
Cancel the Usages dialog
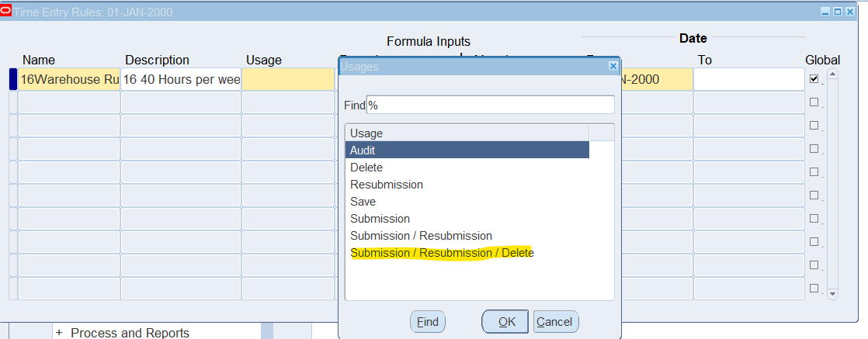554,322
